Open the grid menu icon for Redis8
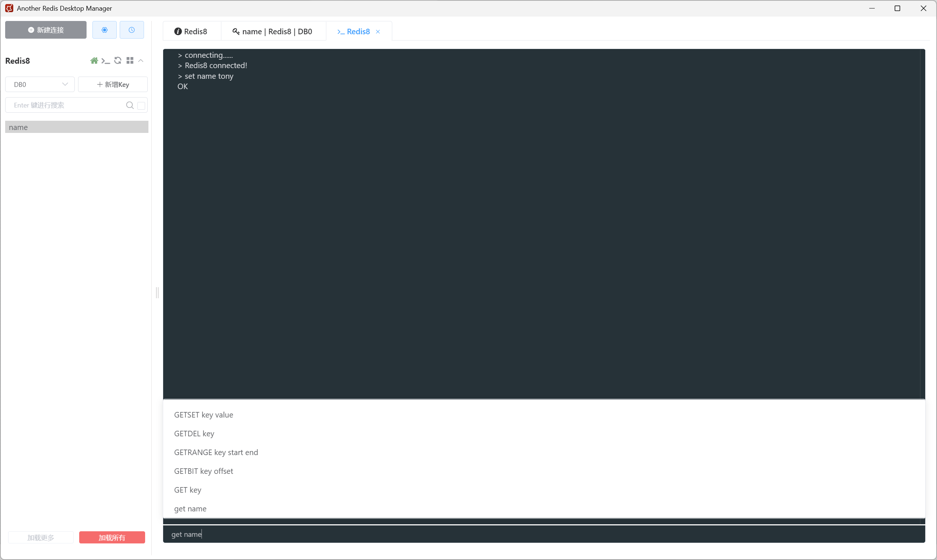This screenshot has height=560, width=937. tap(130, 61)
